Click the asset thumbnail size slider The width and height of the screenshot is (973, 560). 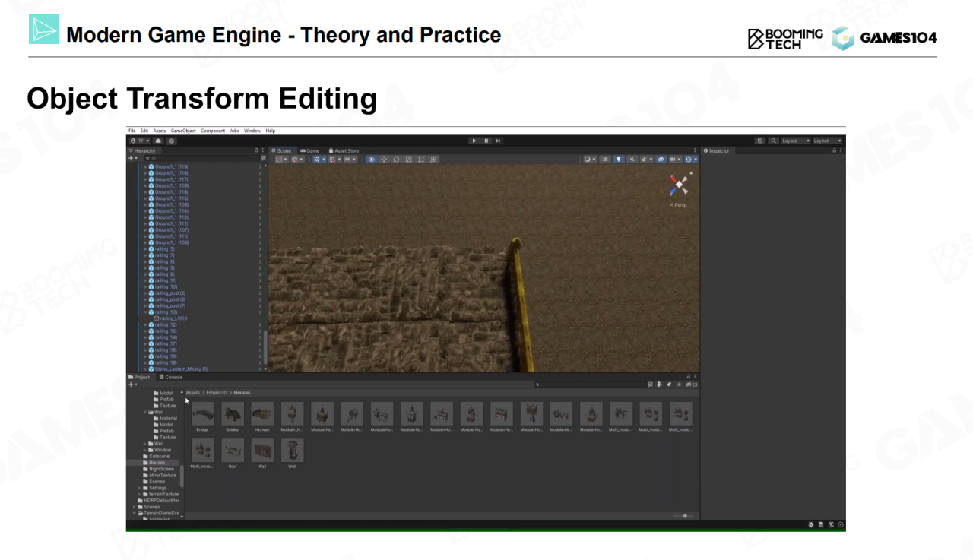click(684, 516)
